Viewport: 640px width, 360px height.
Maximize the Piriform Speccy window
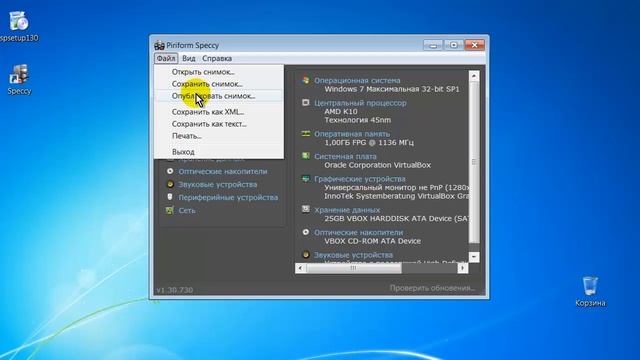coord(453,45)
